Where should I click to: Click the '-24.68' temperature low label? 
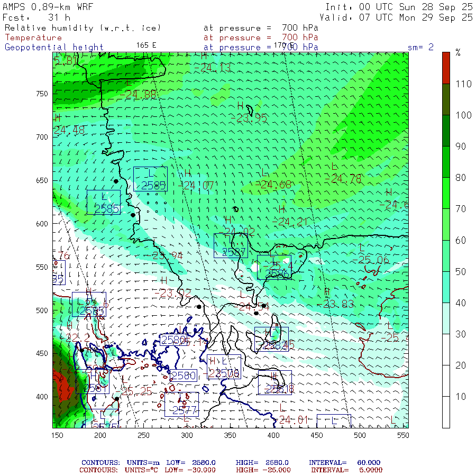click(x=273, y=185)
